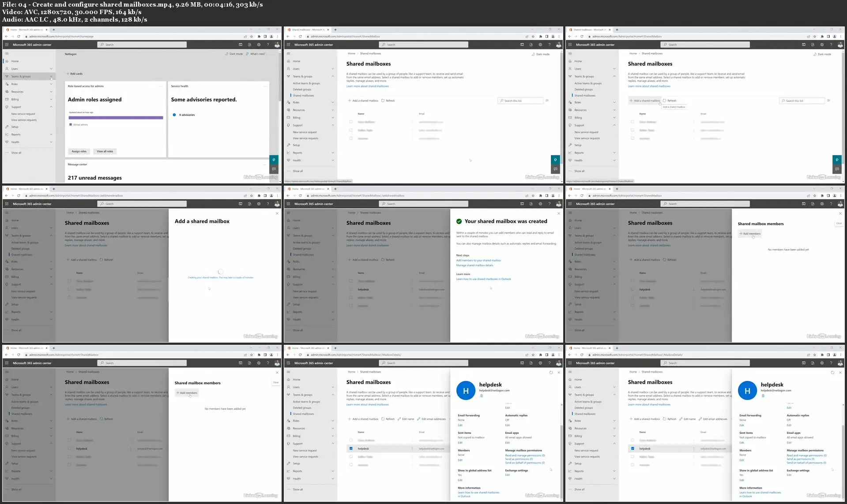Viewport: 847px width, 504px height.
Task: Bookmark the page with the star, Home page frame
Action: click(x=252, y=37)
